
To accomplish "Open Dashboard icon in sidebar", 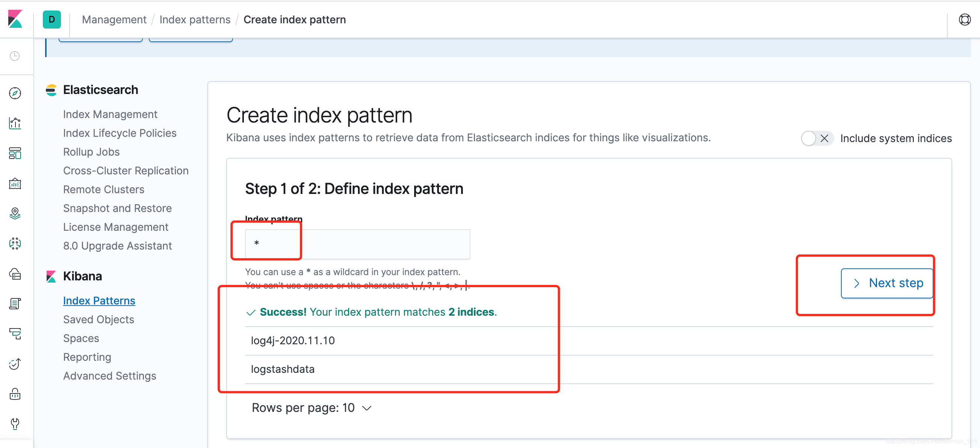I will pos(15,153).
